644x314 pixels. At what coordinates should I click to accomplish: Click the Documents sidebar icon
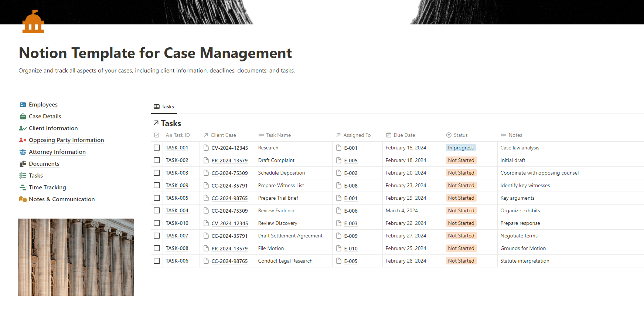(23, 164)
